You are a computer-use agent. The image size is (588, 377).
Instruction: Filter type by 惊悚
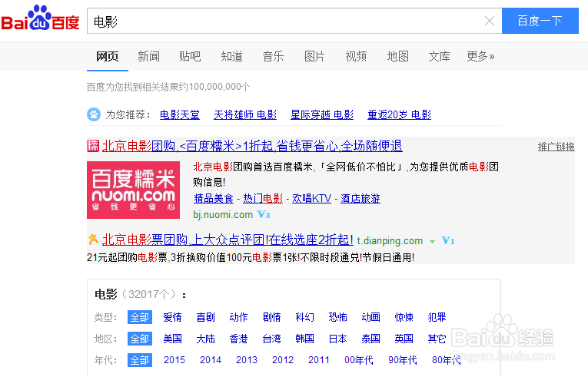tap(404, 317)
